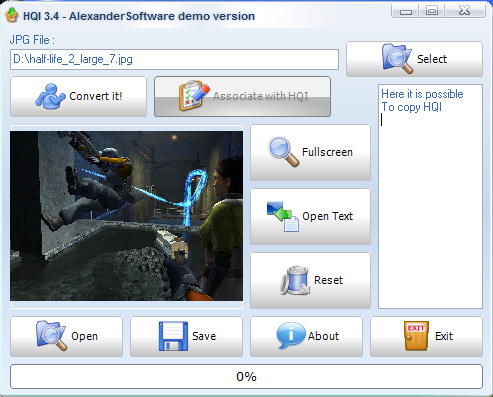This screenshot has height=397, width=493.
Task: Click the Fullscreen button text
Action: click(327, 152)
